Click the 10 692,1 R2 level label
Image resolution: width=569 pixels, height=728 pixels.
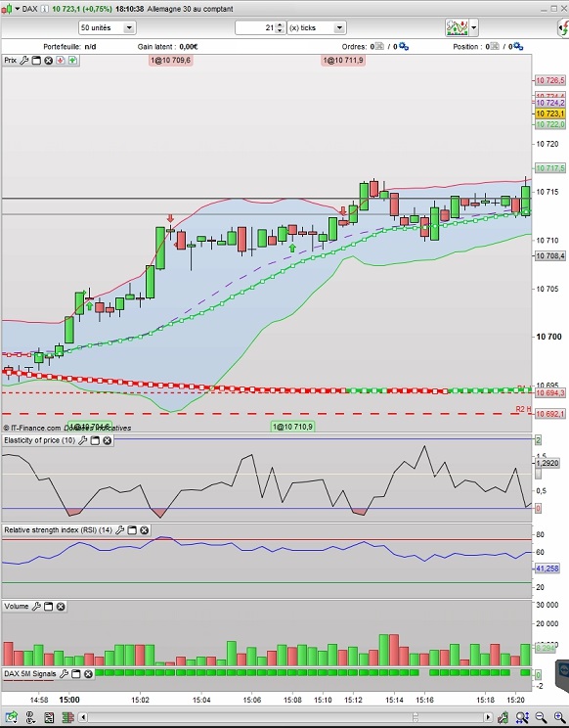coord(550,414)
